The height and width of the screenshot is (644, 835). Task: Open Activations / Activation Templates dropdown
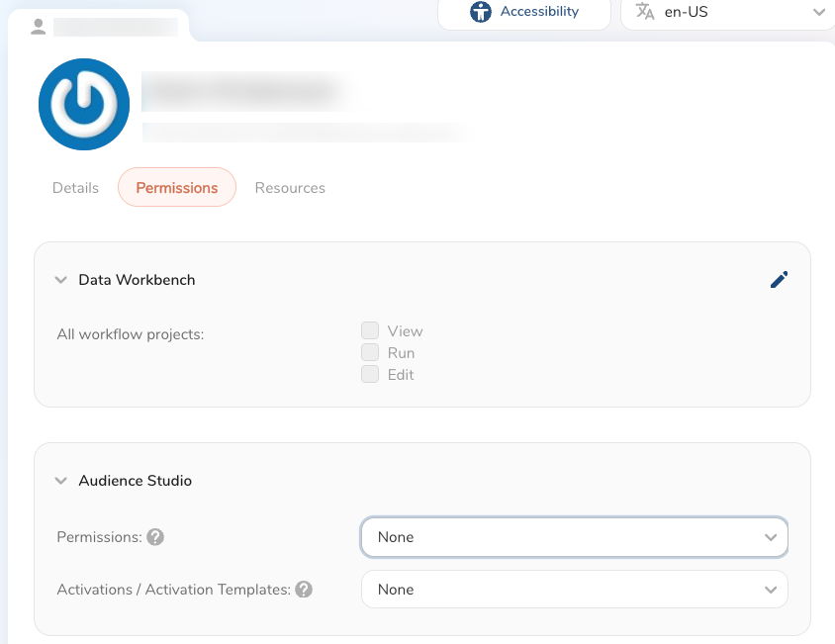574,590
